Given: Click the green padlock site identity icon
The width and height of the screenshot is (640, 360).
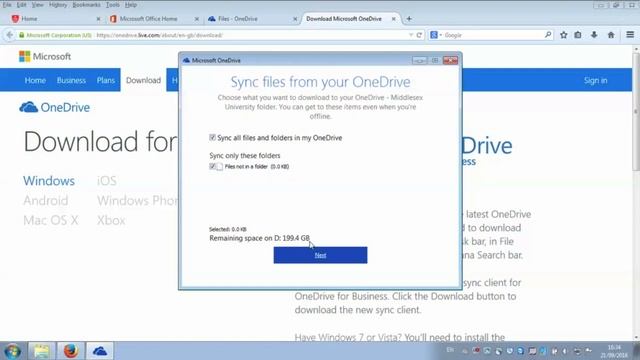Looking at the screenshot, I should pos(22,35).
